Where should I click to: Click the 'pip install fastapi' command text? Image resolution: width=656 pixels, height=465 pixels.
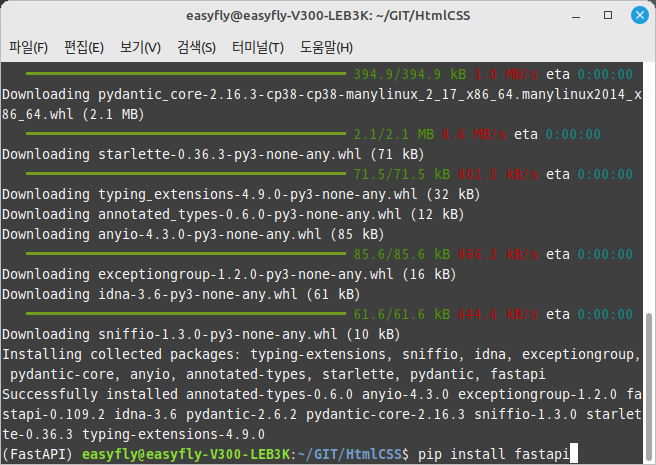[493, 454]
